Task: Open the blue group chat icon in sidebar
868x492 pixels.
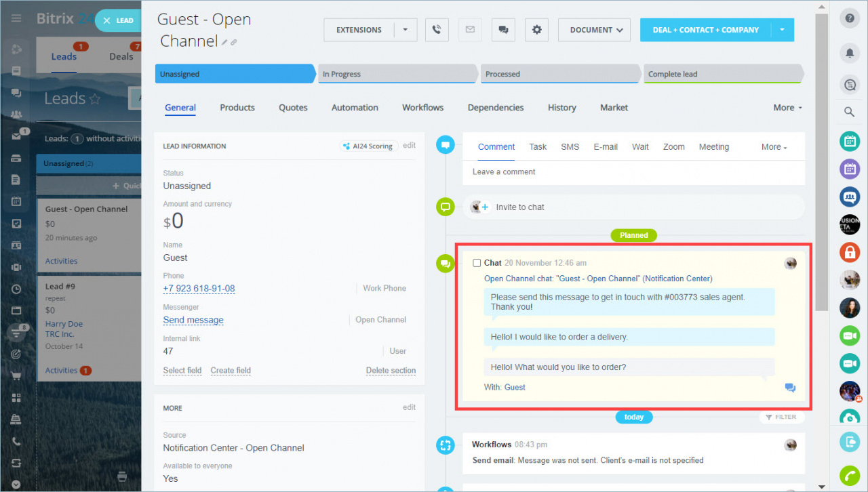Action: click(850, 197)
